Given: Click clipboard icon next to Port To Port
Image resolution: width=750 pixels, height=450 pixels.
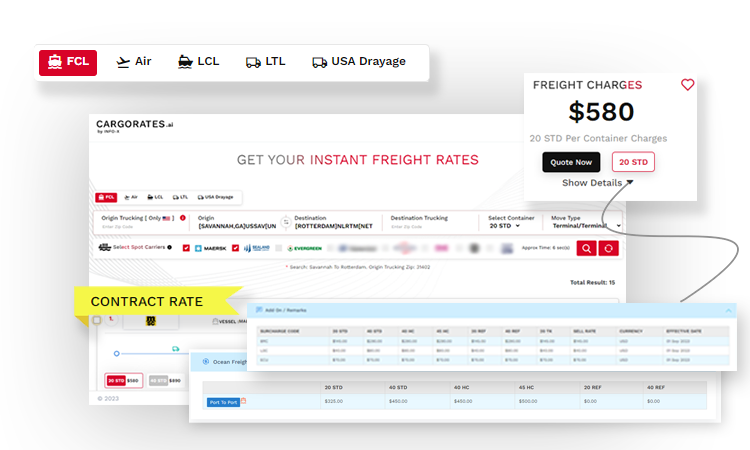Looking at the screenshot, I should (x=243, y=401).
